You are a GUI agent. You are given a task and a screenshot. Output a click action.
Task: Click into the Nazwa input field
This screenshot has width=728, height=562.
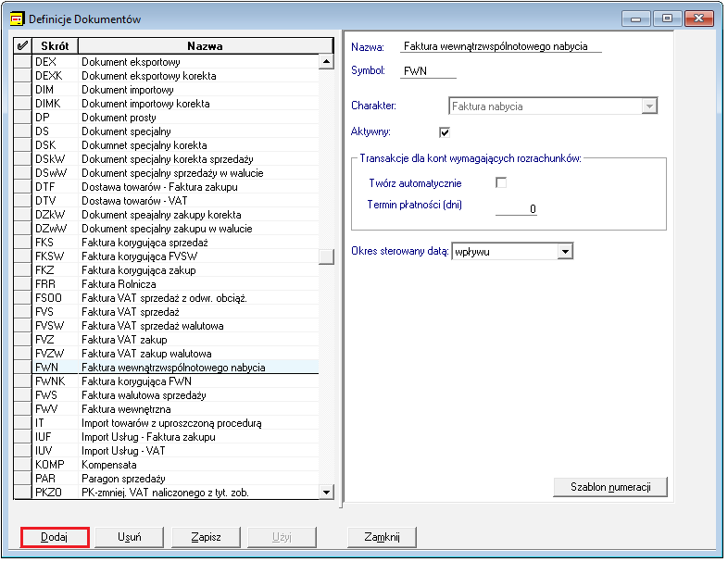tap(500, 46)
